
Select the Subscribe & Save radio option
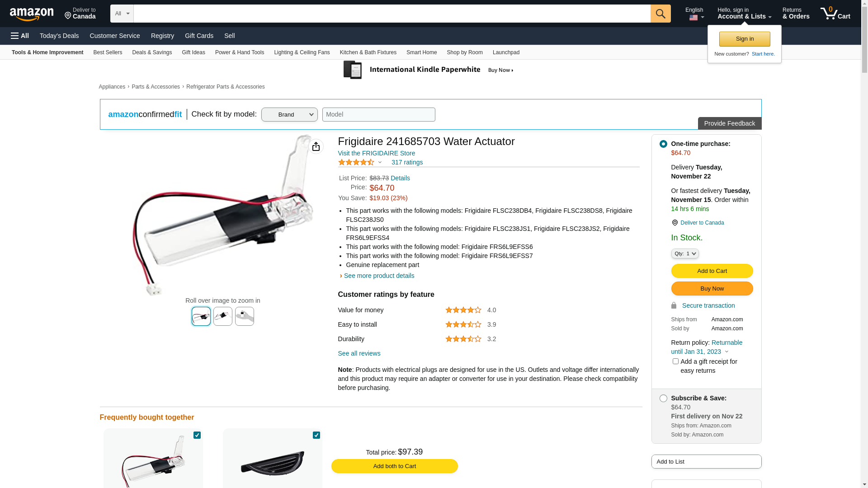[663, 399]
